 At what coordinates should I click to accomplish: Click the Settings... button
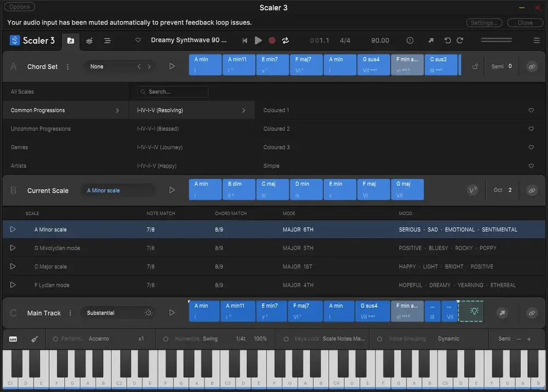tap(484, 22)
